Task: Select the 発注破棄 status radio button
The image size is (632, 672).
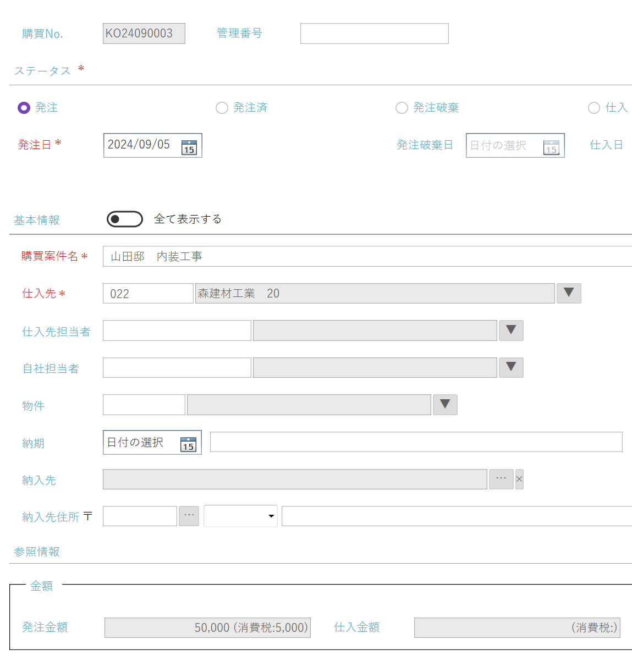Action: click(402, 108)
